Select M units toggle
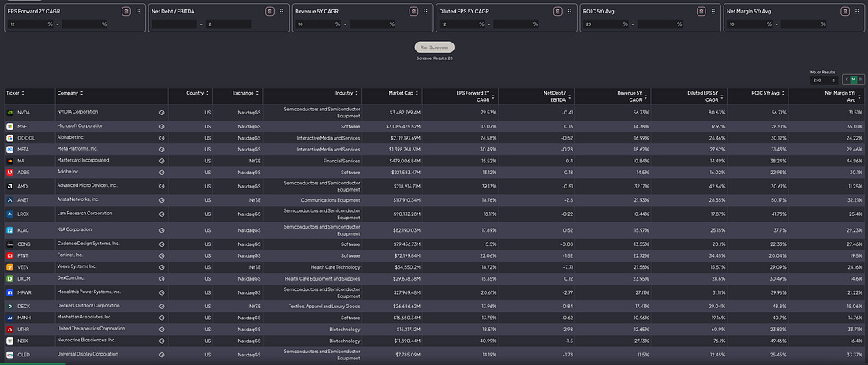The height and width of the screenshot is (365, 868). [854, 80]
